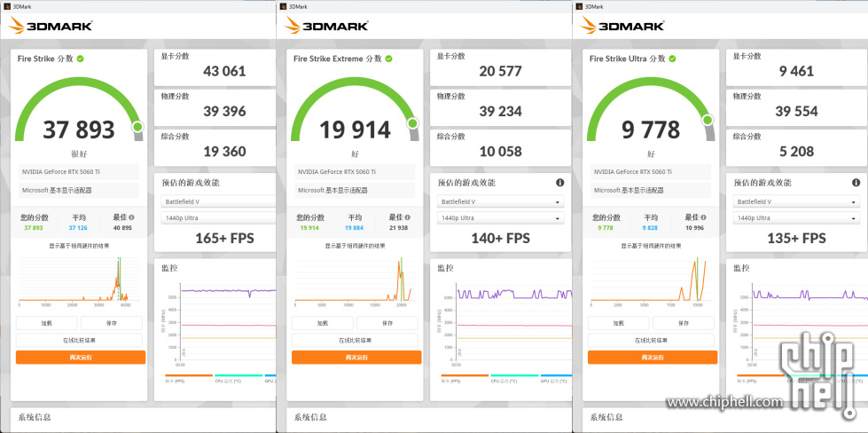The height and width of the screenshot is (433, 868).
Task: Open the 1440p Ultra dropdown in Fire Strike Extreme window
Action: (500, 218)
